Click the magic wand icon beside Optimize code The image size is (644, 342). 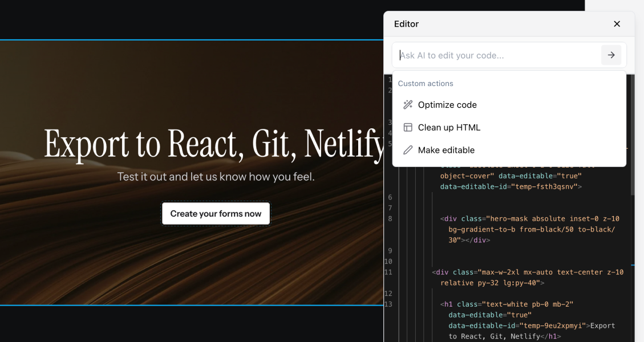[x=408, y=105]
